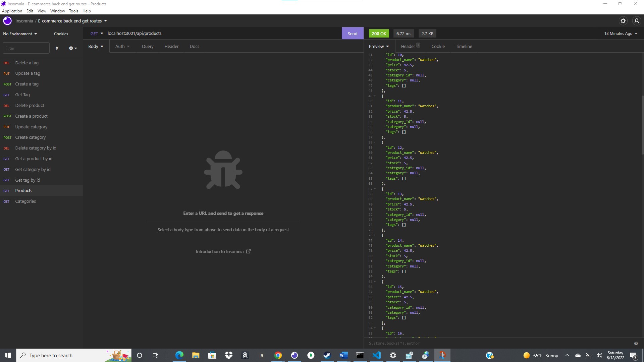Open File Explorer from the taskbar
644x362 pixels.
coord(196,355)
